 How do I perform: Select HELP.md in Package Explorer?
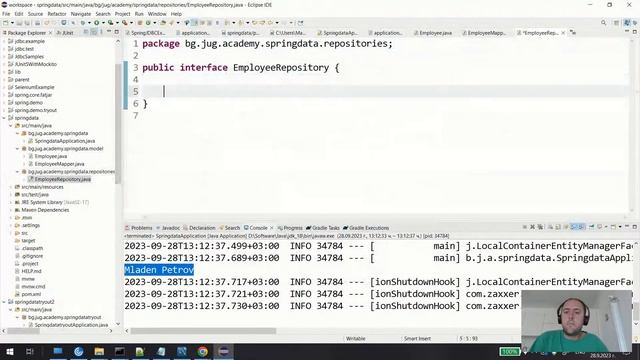(x=31, y=271)
